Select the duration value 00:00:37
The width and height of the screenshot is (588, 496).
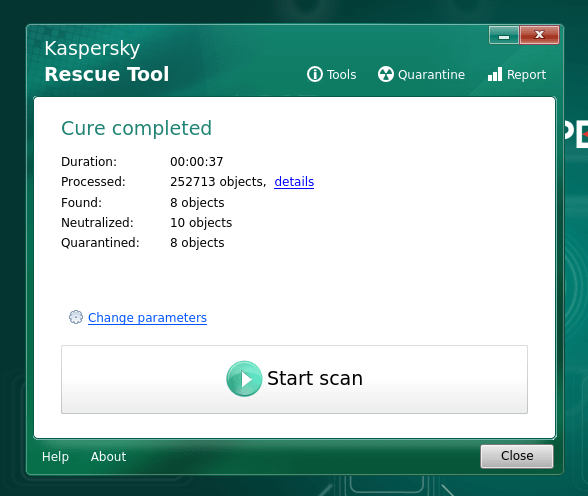click(196, 162)
